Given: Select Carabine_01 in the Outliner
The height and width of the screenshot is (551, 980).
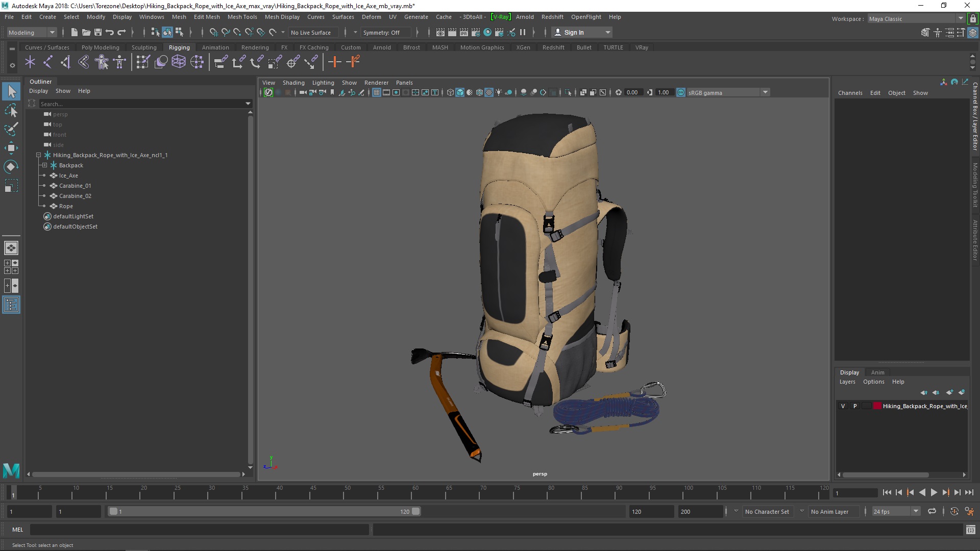Looking at the screenshot, I should point(75,186).
